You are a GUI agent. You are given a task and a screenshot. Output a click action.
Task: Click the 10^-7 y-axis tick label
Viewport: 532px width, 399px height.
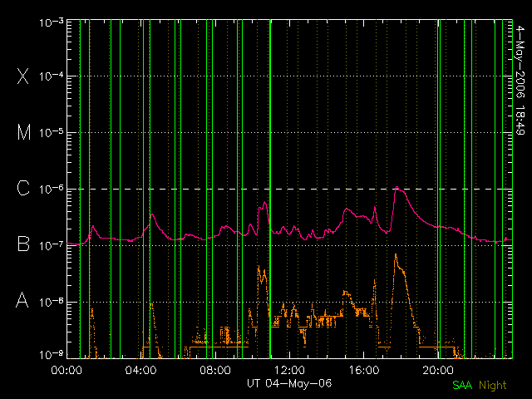click(52, 245)
